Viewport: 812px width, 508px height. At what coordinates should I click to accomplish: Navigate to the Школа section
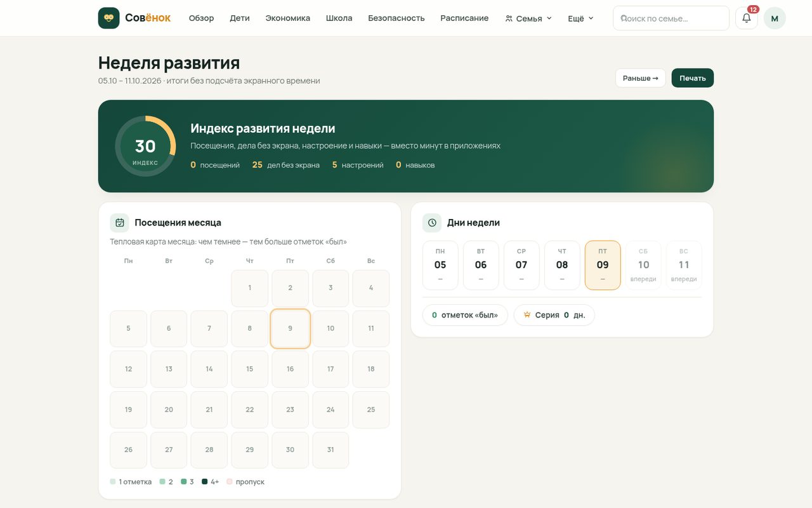click(339, 18)
